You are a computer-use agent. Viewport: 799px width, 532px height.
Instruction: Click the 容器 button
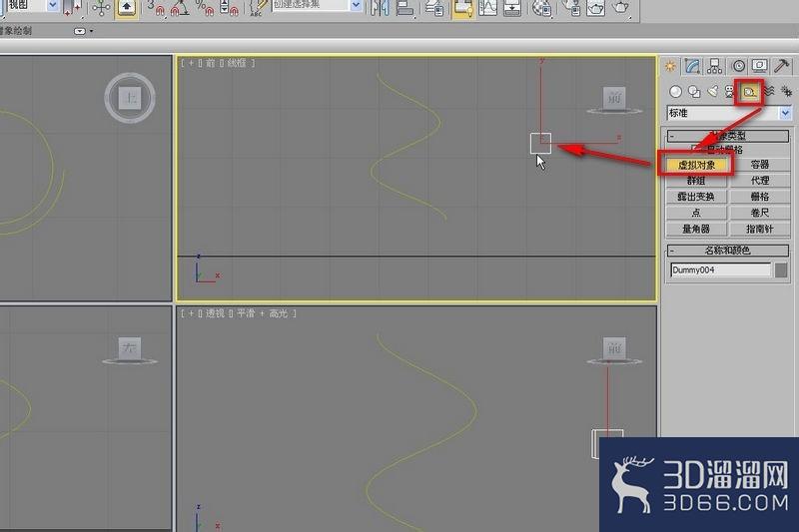click(760, 165)
